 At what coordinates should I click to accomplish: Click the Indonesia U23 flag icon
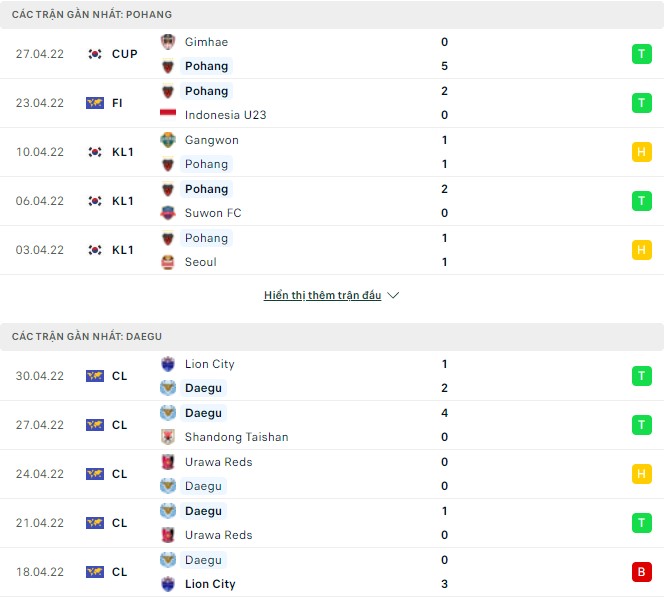[168, 115]
